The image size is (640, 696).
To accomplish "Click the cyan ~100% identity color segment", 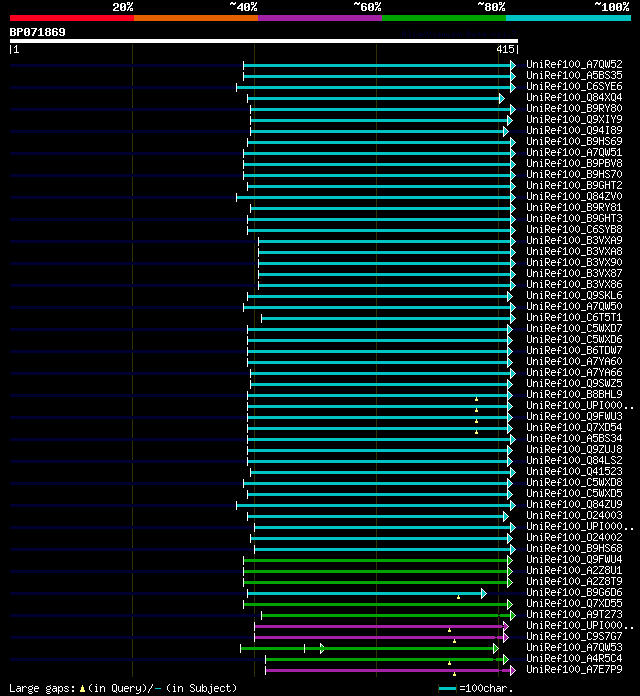I will coord(569,18).
